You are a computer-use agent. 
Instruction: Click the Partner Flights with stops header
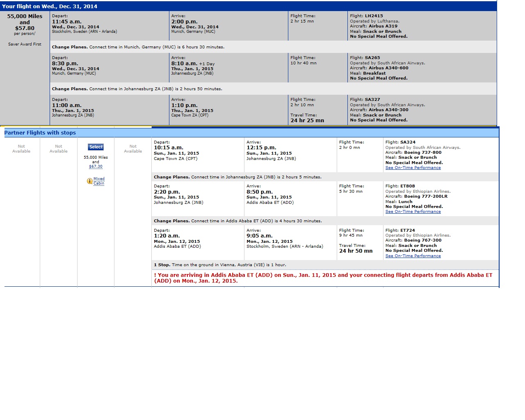pos(40,133)
